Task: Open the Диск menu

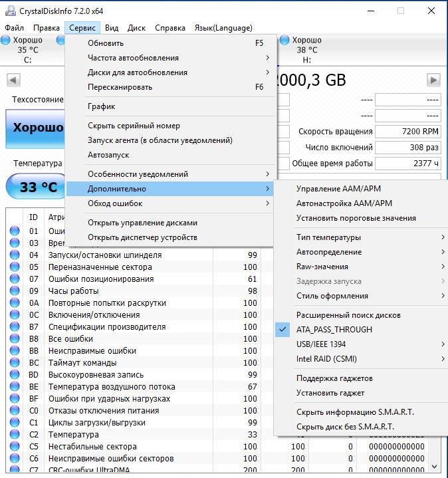Action: pos(136,28)
